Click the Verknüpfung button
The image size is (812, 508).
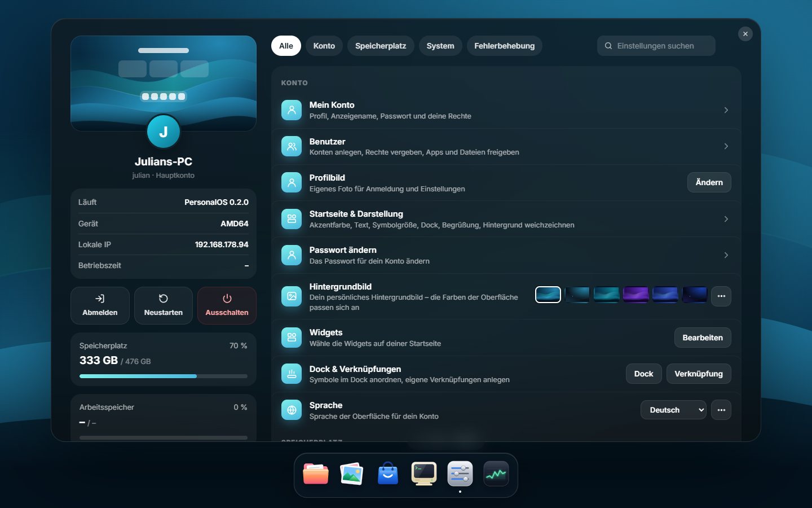(x=699, y=374)
